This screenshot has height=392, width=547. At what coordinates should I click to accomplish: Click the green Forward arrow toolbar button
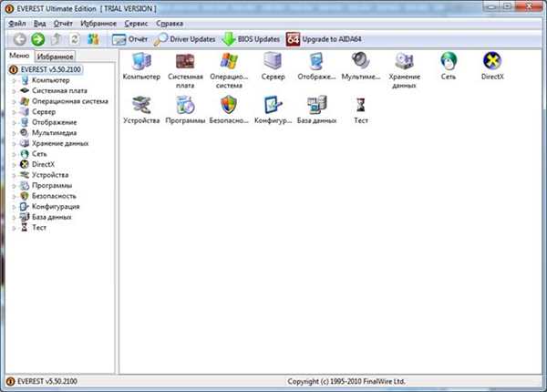pos(38,39)
